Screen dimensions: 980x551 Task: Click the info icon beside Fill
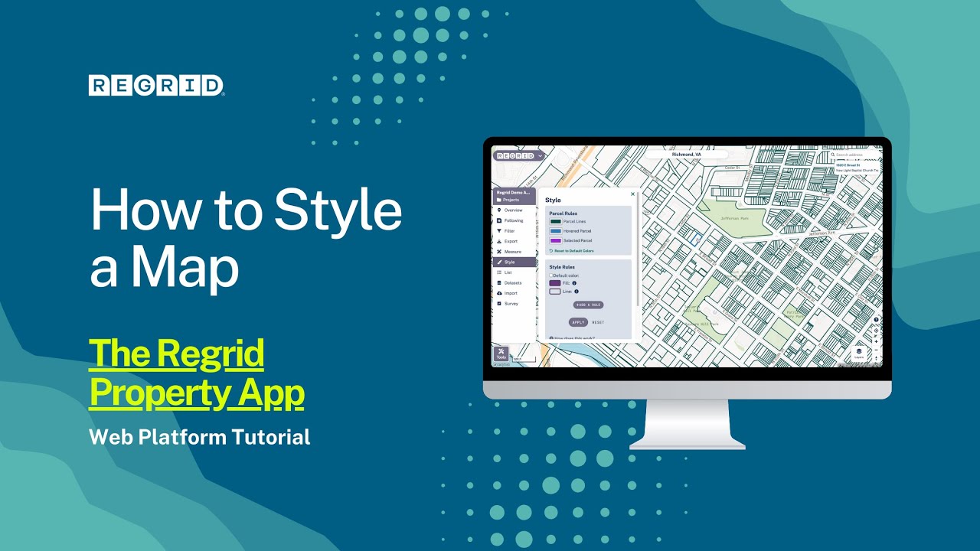(x=574, y=283)
